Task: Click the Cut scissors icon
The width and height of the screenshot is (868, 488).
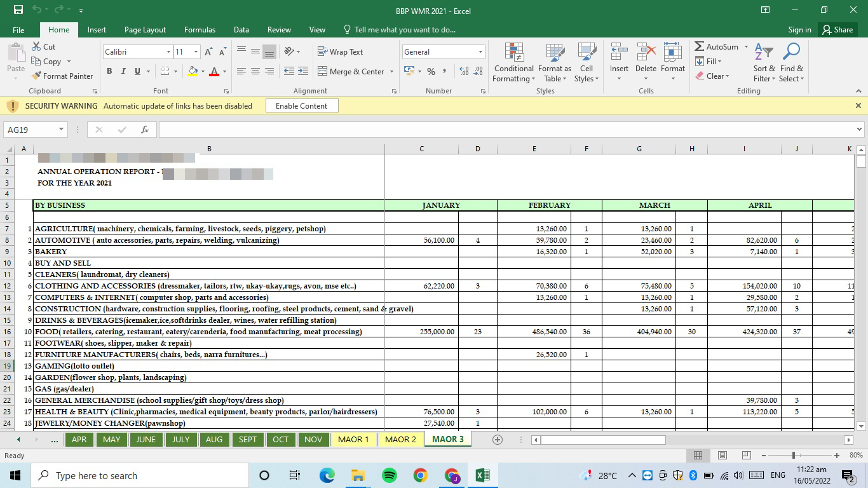Action: pos(36,46)
